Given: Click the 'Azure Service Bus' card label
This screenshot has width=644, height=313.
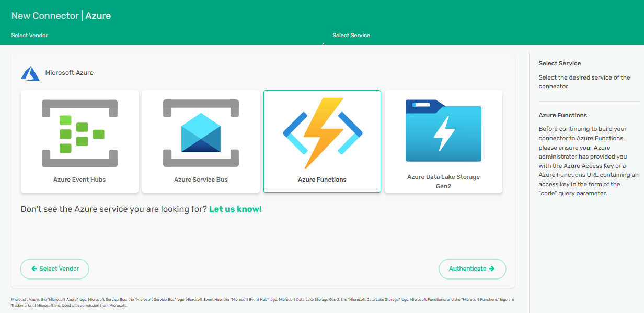Looking at the screenshot, I should pos(201,180).
